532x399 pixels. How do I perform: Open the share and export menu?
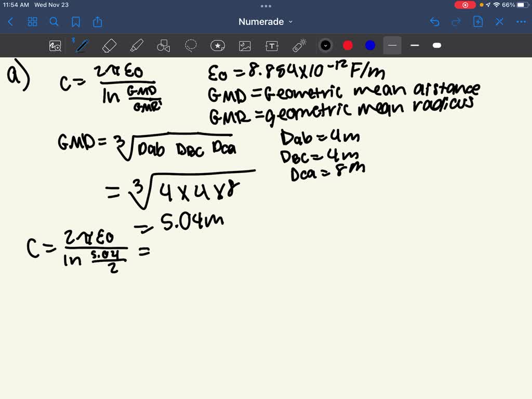tap(98, 22)
